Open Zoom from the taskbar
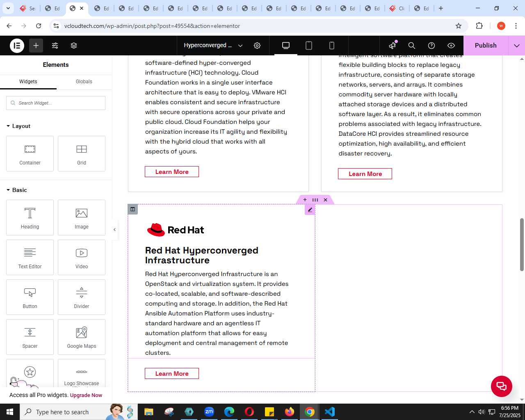Viewport: 525px width, 420px height. tap(209, 412)
